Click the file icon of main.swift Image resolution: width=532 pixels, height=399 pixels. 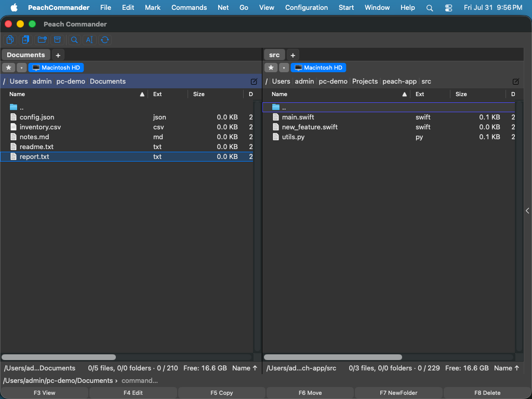point(276,117)
